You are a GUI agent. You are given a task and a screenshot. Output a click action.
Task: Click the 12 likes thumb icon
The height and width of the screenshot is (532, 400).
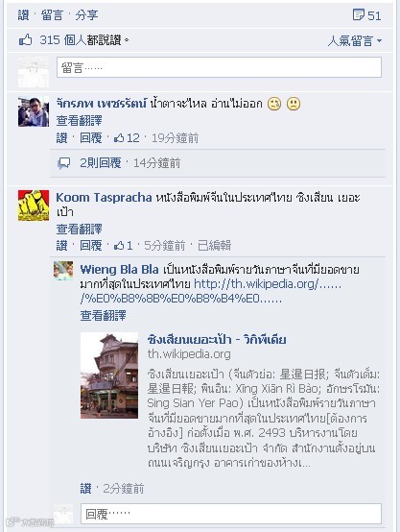(119, 138)
